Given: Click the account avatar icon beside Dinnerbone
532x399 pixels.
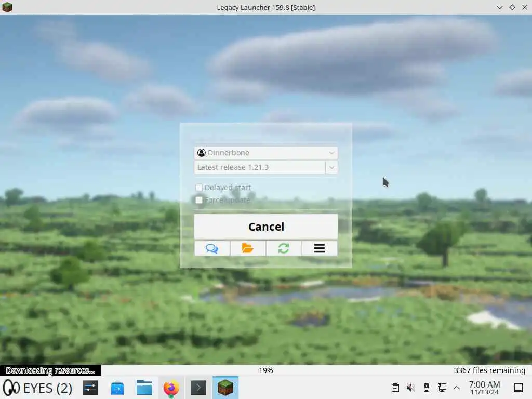Looking at the screenshot, I should pyautogui.click(x=202, y=153).
